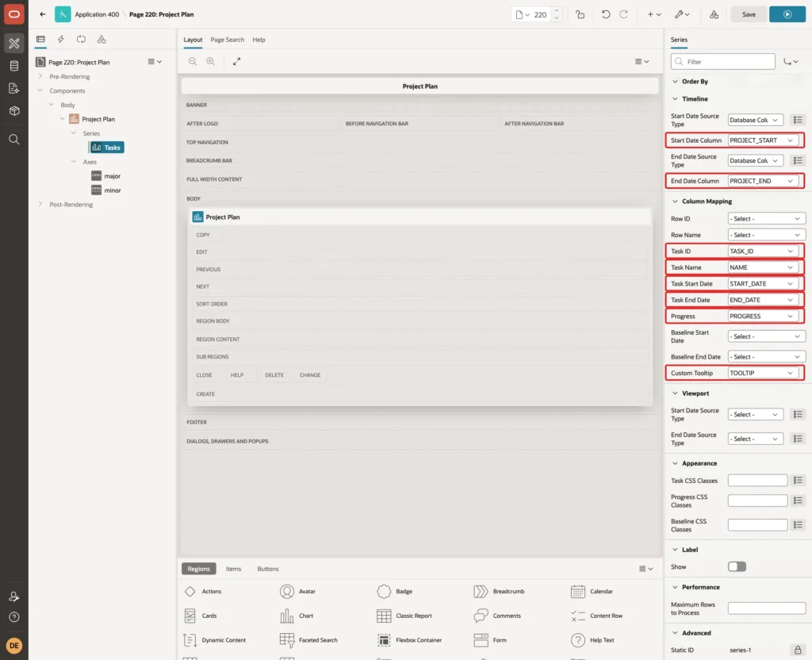Viewport: 812px width, 660px height.
Task: Toggle the Label Show switch
Action: click(x=737, y=566)
